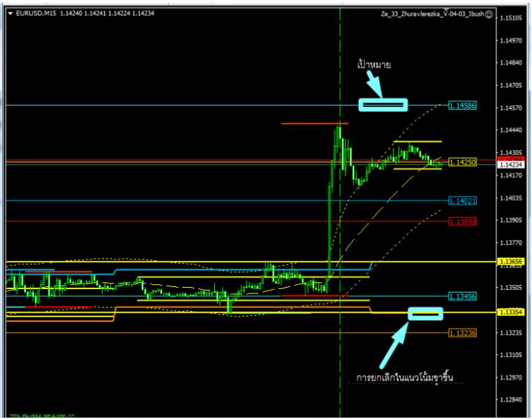Open the EURUSD,M15 chart menu triangle

(x=10, y=13)
